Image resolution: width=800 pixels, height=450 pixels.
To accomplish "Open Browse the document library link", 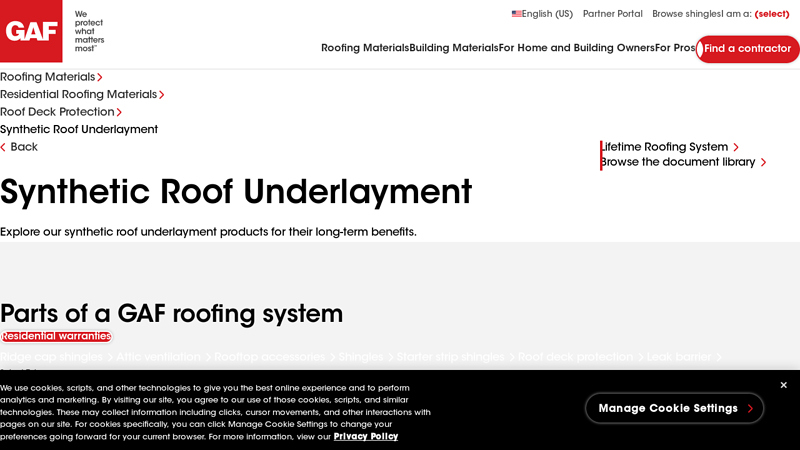I will click(x=683, y=162).
